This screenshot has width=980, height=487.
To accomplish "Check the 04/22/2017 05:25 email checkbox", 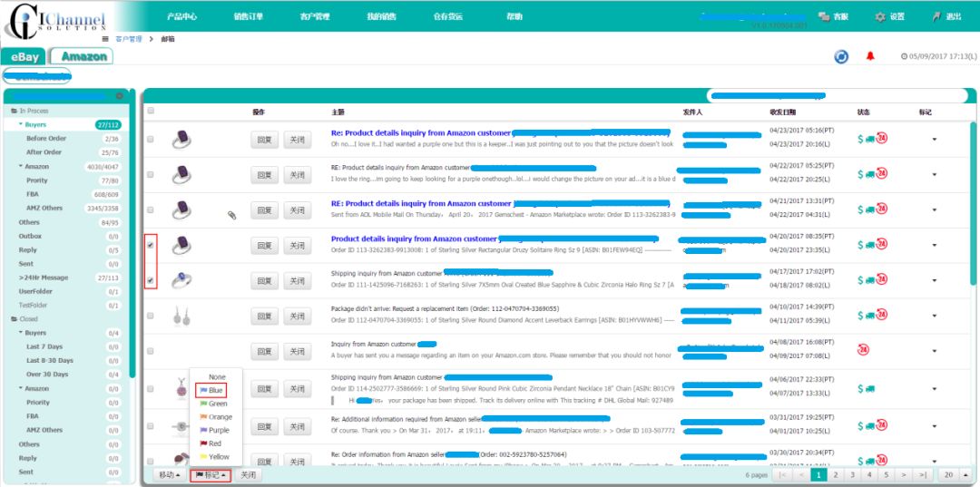I will 150,175.
